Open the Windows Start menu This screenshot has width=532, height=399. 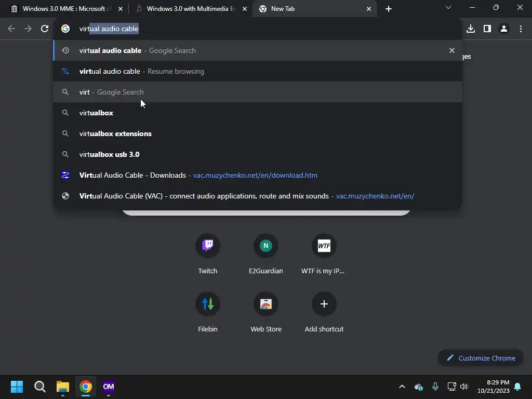(17, 387)
